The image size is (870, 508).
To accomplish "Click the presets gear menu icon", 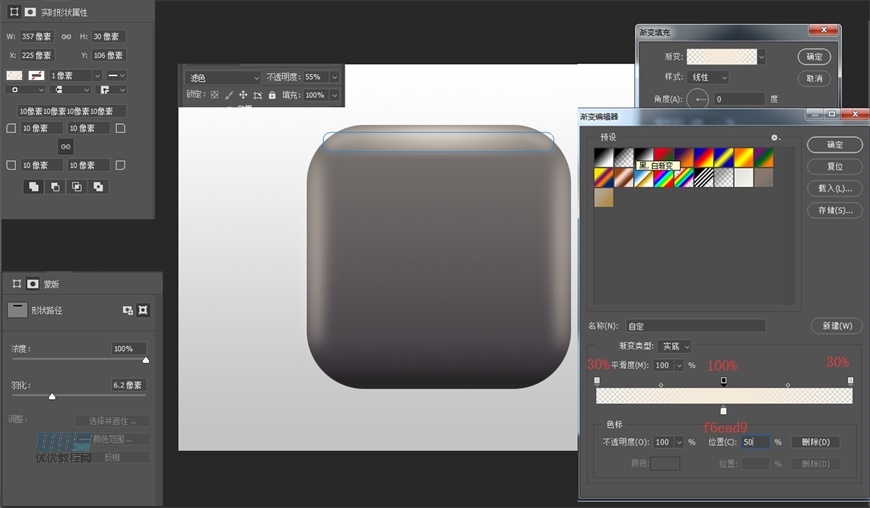I will pyautogui.click(x=774, y=137).
